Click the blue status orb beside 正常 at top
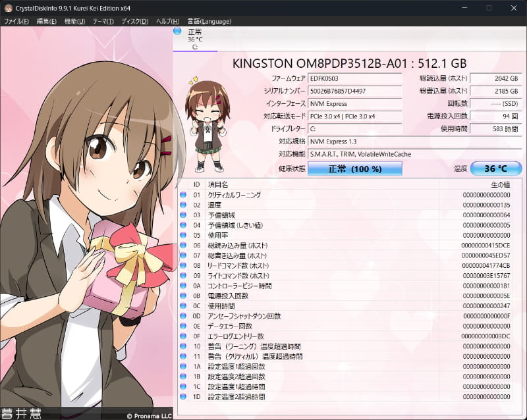527x420 pixels. [x=177, y=31]
